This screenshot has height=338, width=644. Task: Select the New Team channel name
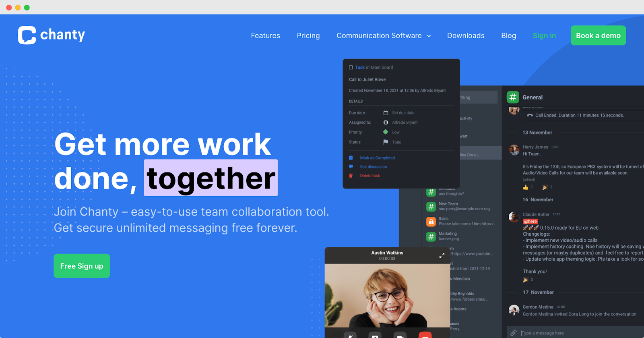448,204
